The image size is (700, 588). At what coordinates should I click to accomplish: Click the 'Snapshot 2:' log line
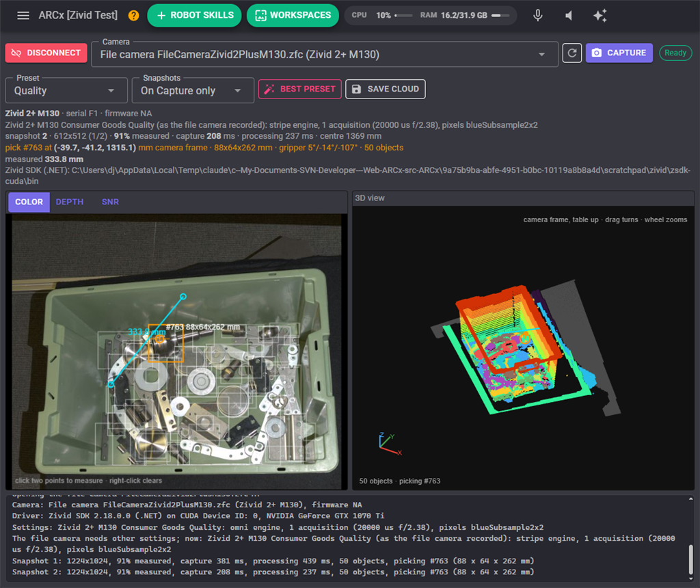[x=273, y=572]
